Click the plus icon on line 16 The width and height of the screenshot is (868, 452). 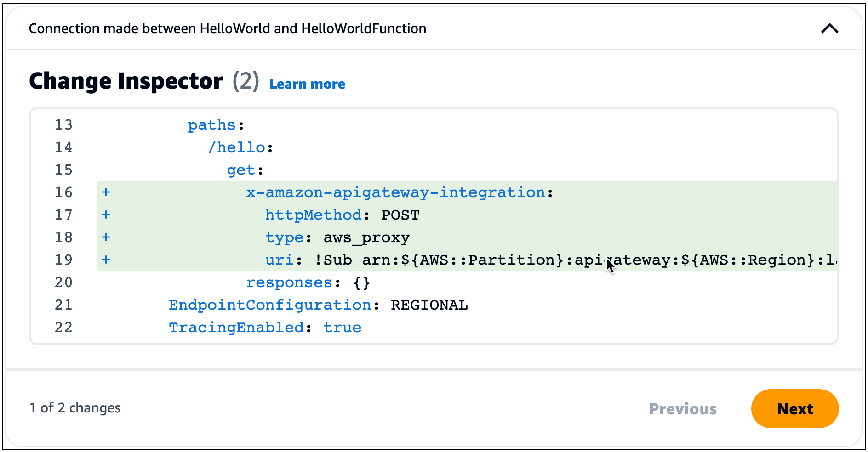[x=106, y=192]
